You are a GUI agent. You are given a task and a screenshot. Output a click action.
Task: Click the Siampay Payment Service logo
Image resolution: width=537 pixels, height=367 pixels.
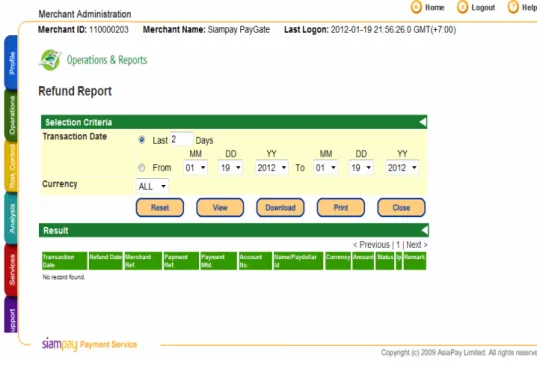coord(89,344)
